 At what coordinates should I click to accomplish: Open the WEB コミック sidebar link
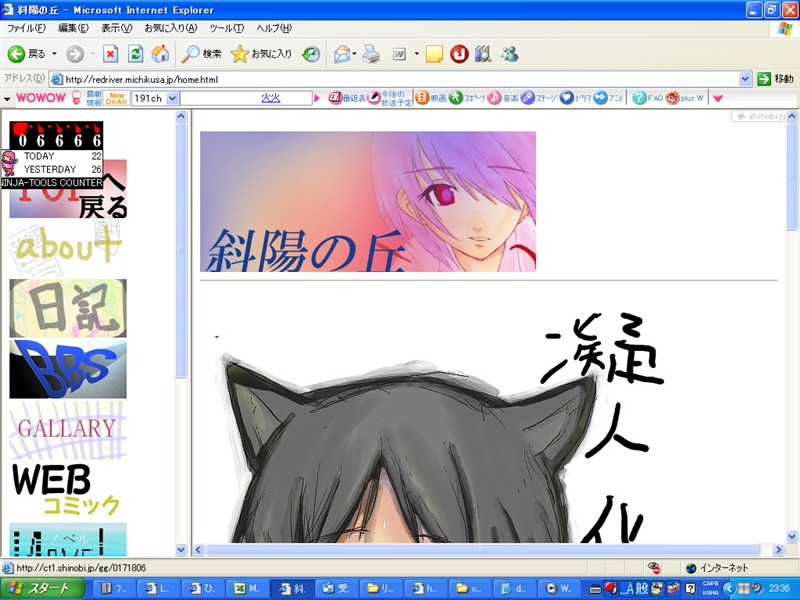tap(68, 490)
